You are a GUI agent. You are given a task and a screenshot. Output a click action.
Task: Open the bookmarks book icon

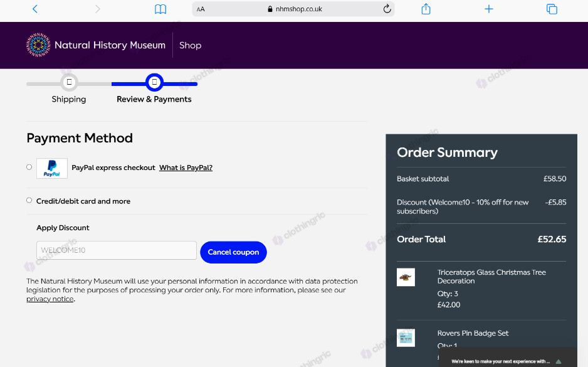tap(160, 9)
